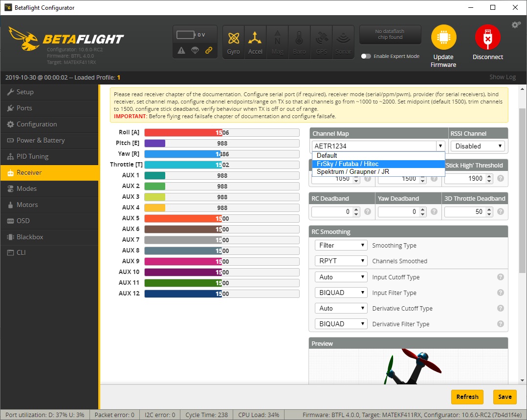Open the Ports tab
Image resolution: width=527 pixels, height=420 pixels.
pos(49,108)
